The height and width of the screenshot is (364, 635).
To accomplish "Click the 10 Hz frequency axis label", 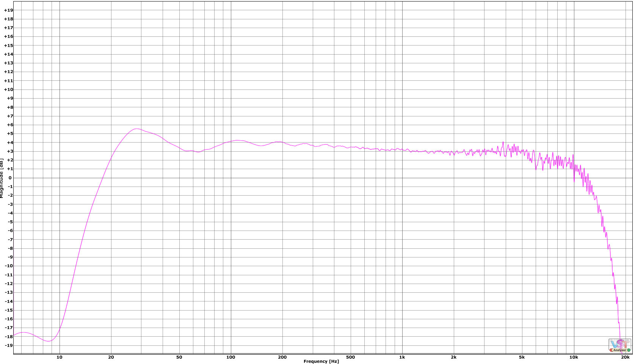I will [x=60, y=357].
